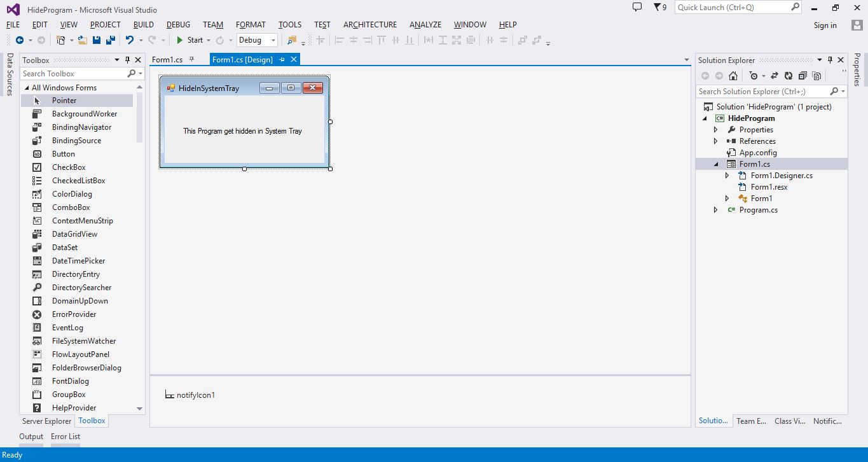868x462 pixels.
Task: Click the Navigate Backward toolbar icon
Action: pyautogui.click(x=18, y=39)
